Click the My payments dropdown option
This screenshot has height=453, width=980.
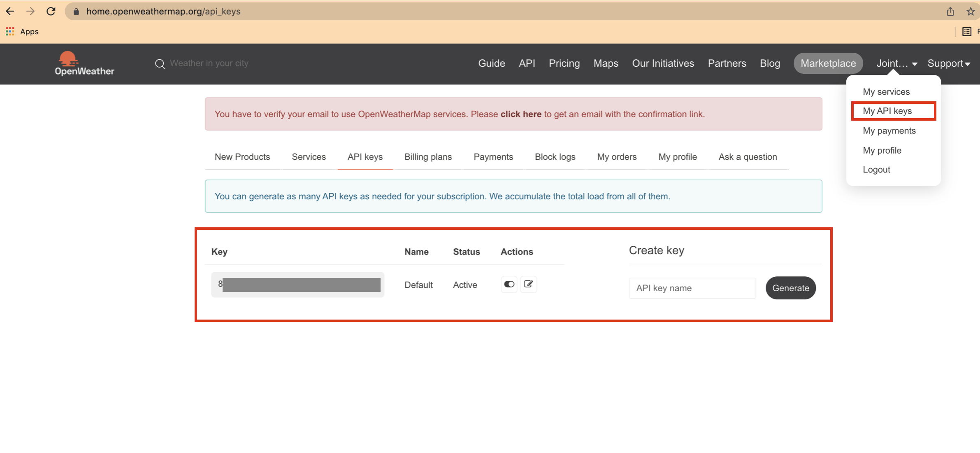tap(889, 130)
